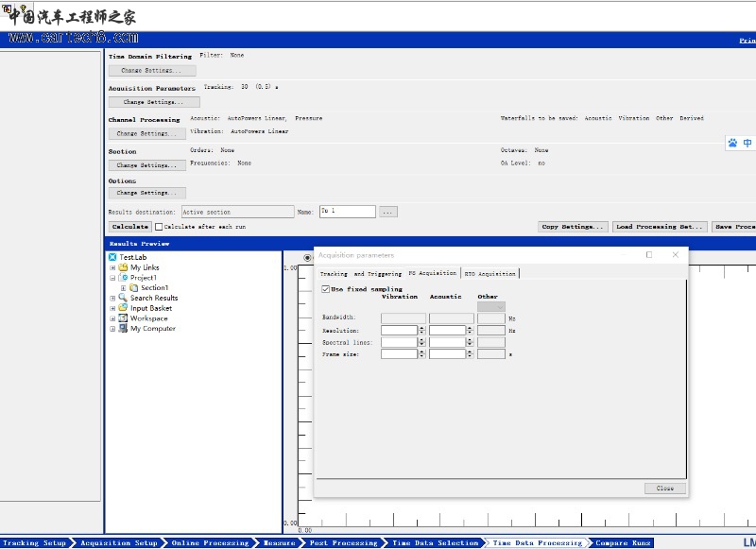The height and width of the screenshot is (549, 756).
Task: Open the RTO Acquisition tab
Action: pos(490,273)
